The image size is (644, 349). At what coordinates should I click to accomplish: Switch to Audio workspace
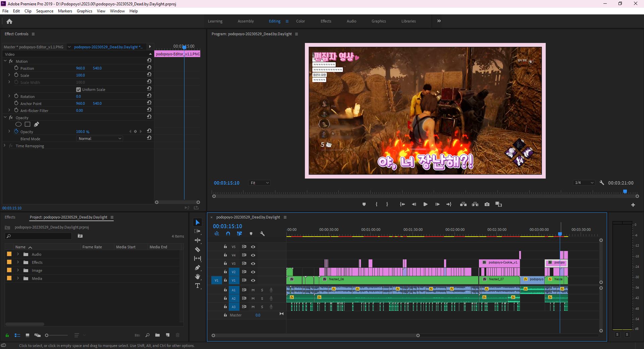pyautogui.click(x=351, y=21)
